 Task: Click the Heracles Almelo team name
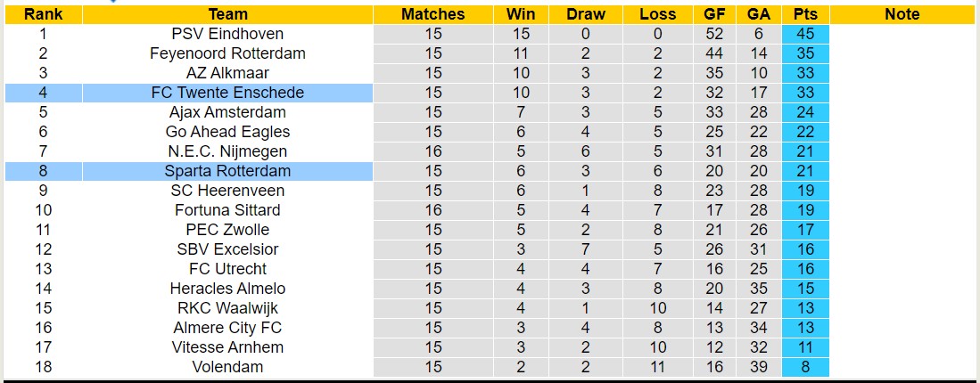point(227,289)
